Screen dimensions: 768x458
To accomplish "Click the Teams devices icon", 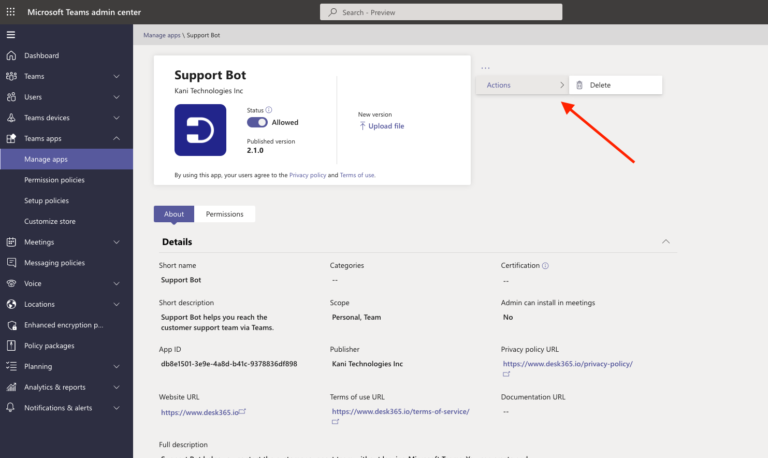I will click(11, 118).
